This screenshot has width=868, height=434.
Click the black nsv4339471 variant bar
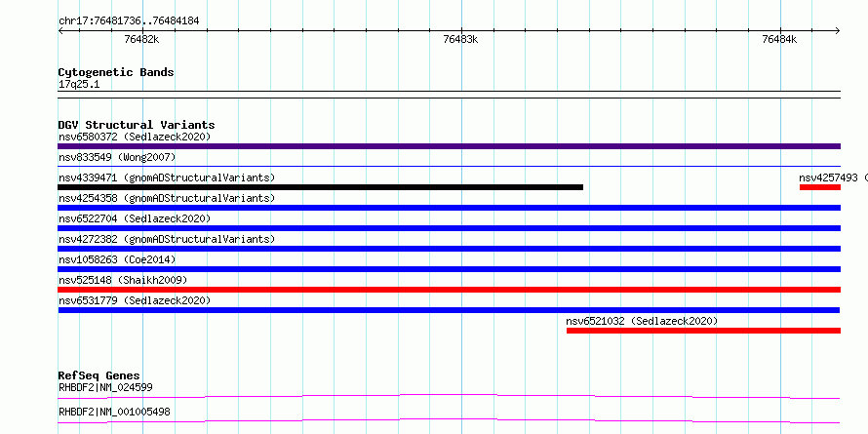tap(321, 187)
